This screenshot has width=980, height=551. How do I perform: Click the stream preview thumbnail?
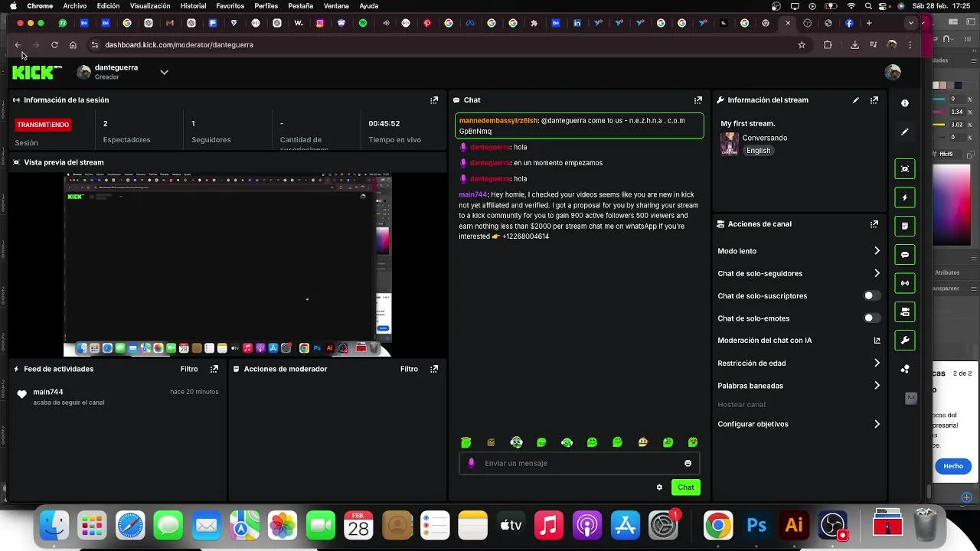[227, 265]
